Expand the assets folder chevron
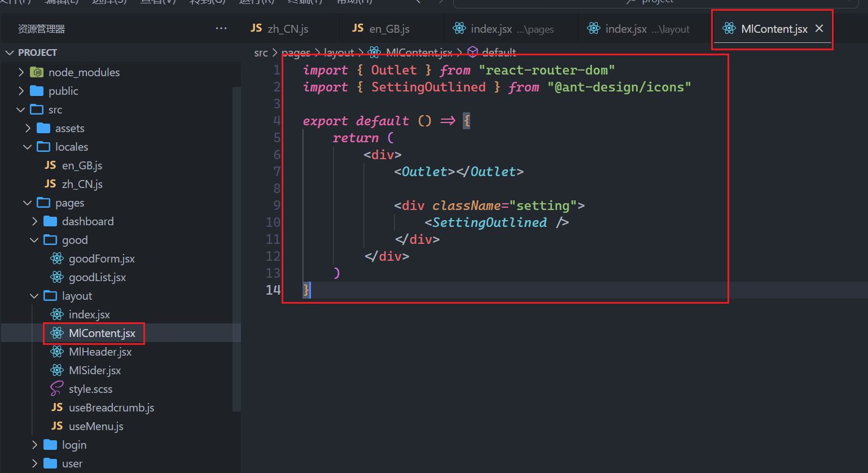Viewport: 868px width, 473px height. pos(28,128)
